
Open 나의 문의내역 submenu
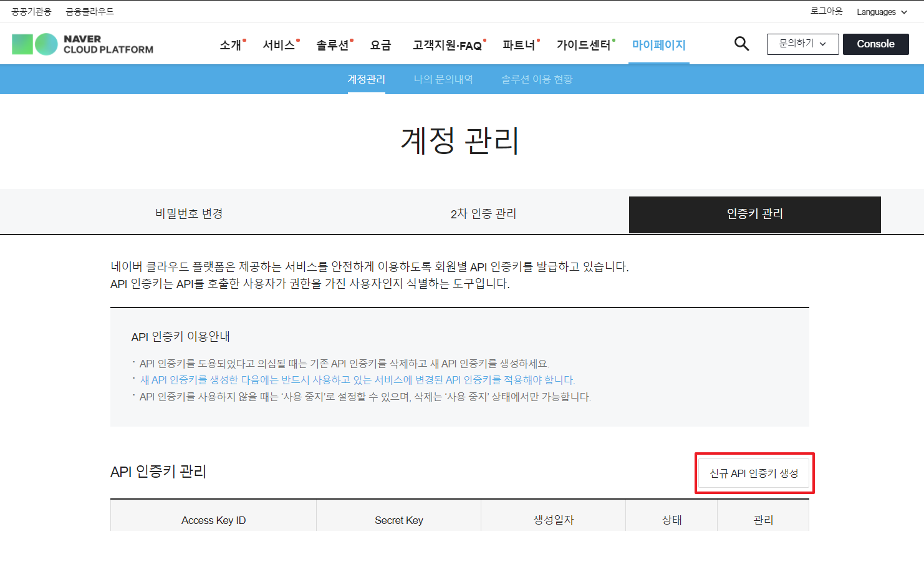pos(443,79)
